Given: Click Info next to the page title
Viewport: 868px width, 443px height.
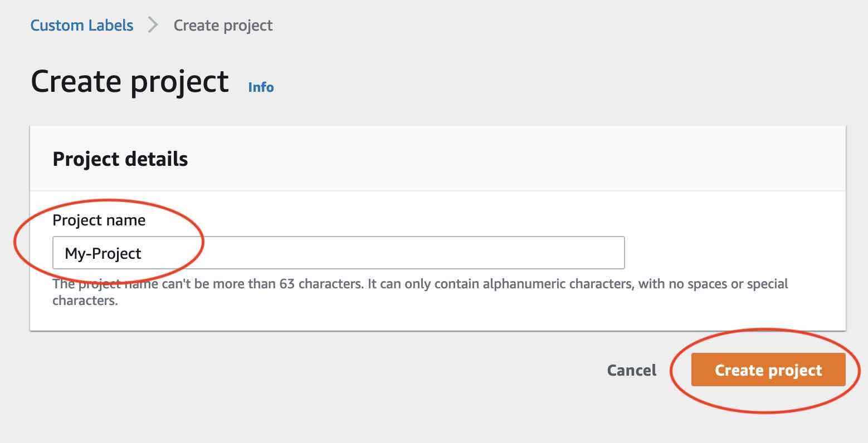Looking at the screenshot, I should (260, 87).
